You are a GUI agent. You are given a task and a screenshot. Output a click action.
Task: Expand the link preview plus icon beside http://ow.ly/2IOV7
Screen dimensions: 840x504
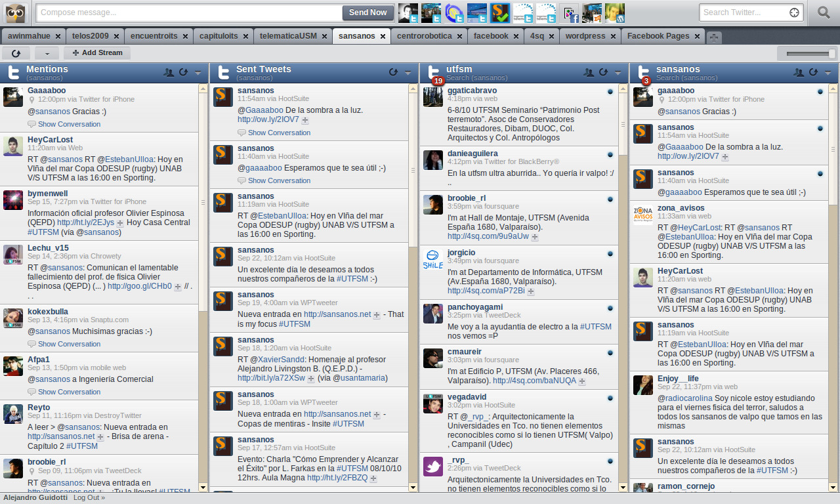(x=306, y=120)
